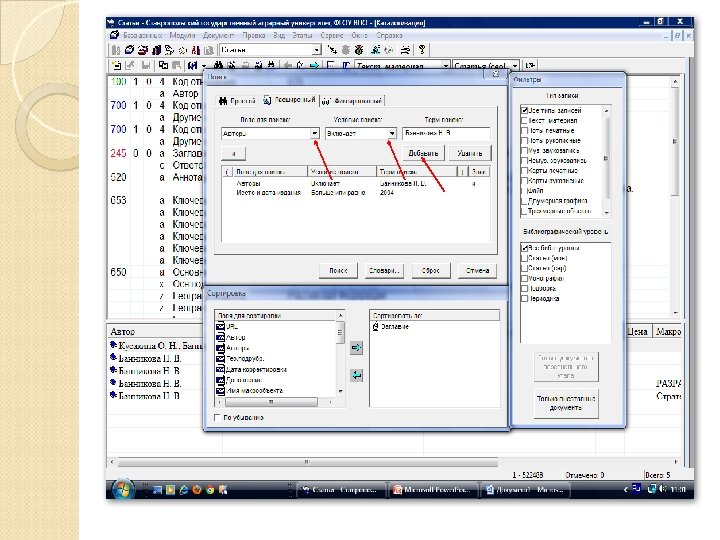Click Только выделенные документы button
720x540 pixels.
566,403
